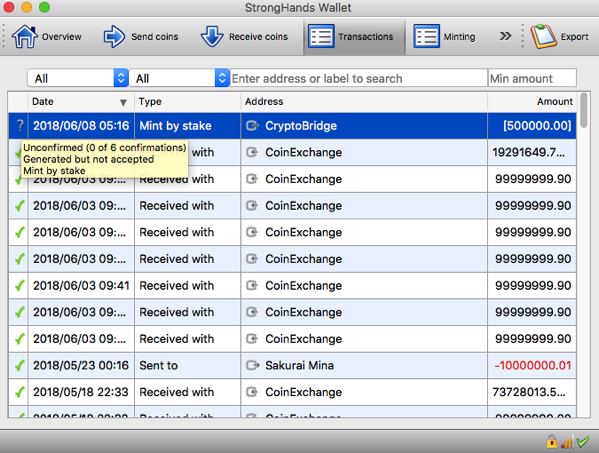599x453 pixels.
Task: Click address icon in 73728013.5 row
Action: point(252,392)
